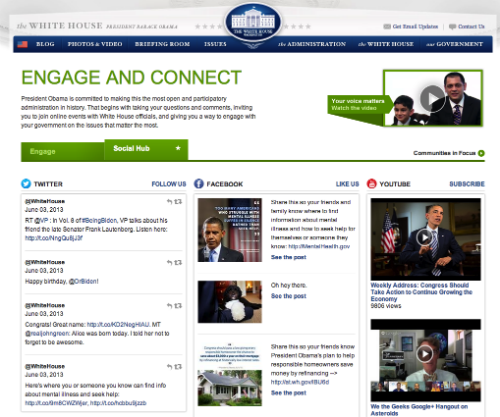Click the American flag icon in navbar
The width and height of the screenshot is (500, 417).
[x=22, y=44]
